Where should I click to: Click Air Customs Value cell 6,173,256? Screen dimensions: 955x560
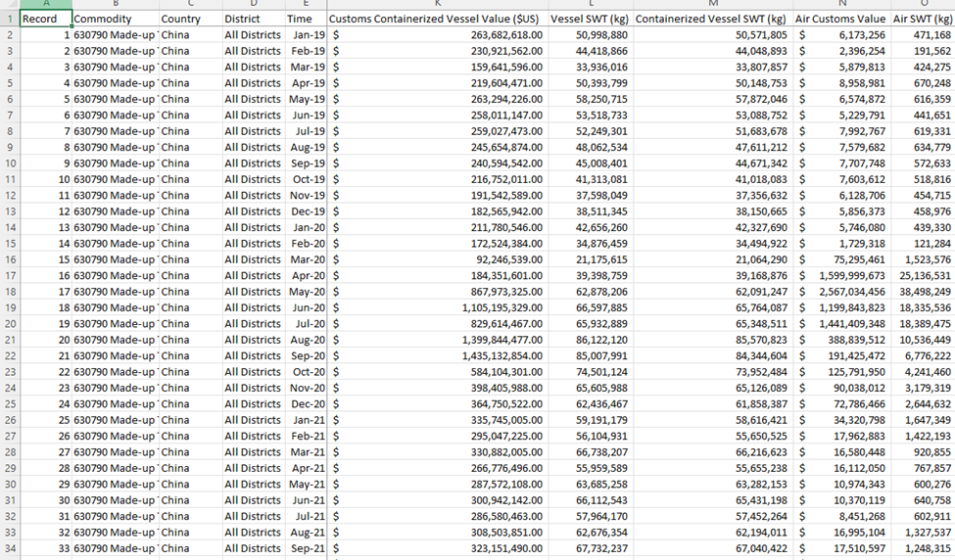click(842, 34)
